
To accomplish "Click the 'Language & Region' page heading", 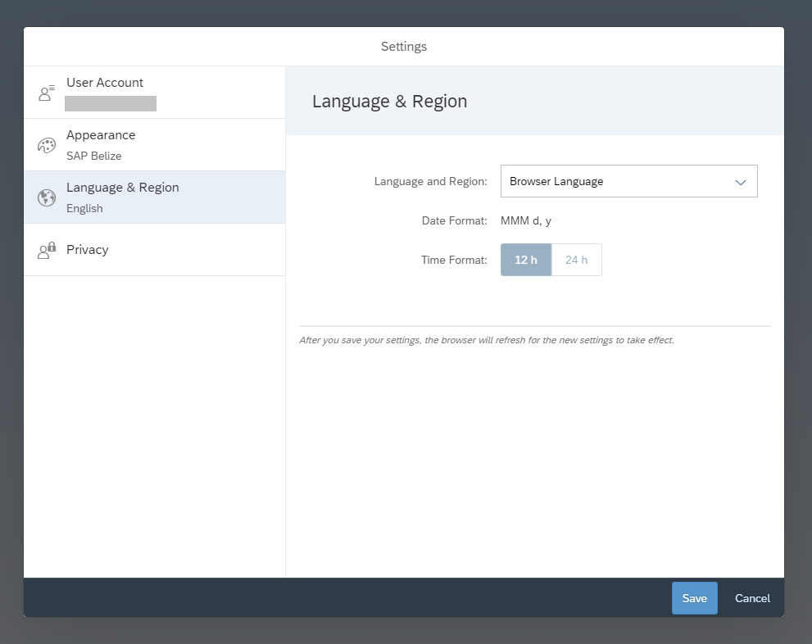I will (389, 102).
